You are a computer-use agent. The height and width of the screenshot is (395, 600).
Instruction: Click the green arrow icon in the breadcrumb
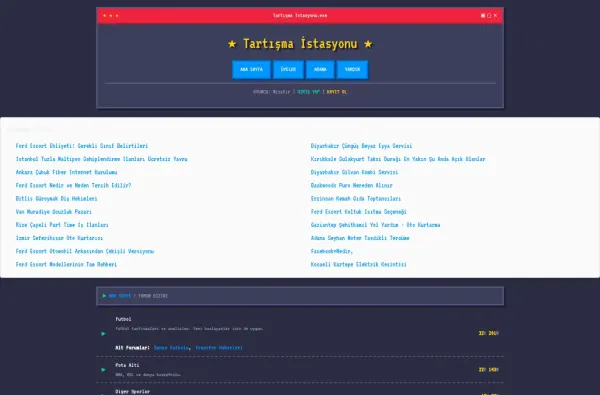(x=104, y=296)
